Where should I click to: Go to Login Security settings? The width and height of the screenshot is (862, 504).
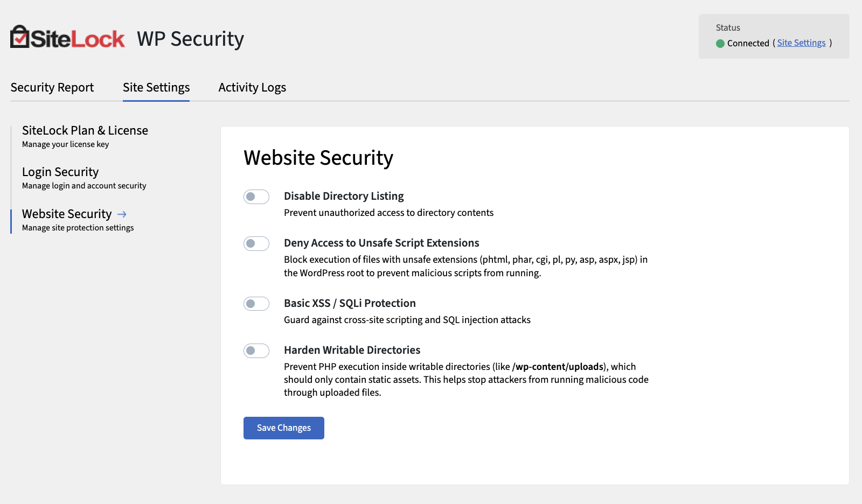point(60,172)
